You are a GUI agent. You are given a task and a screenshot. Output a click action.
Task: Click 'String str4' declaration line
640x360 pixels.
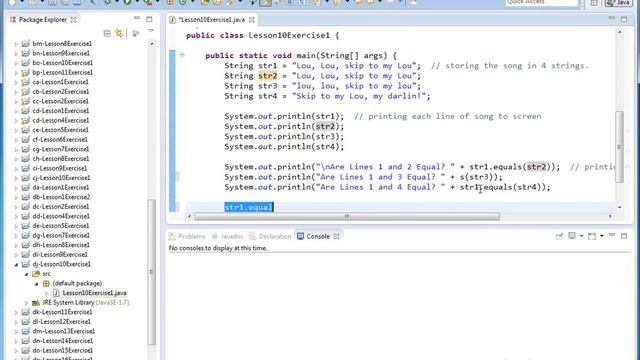point(327,96)
